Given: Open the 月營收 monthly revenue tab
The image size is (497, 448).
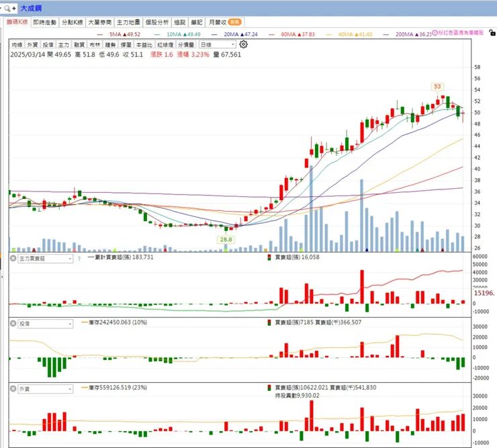Looking at the screenshot, I should coord(224,22).
